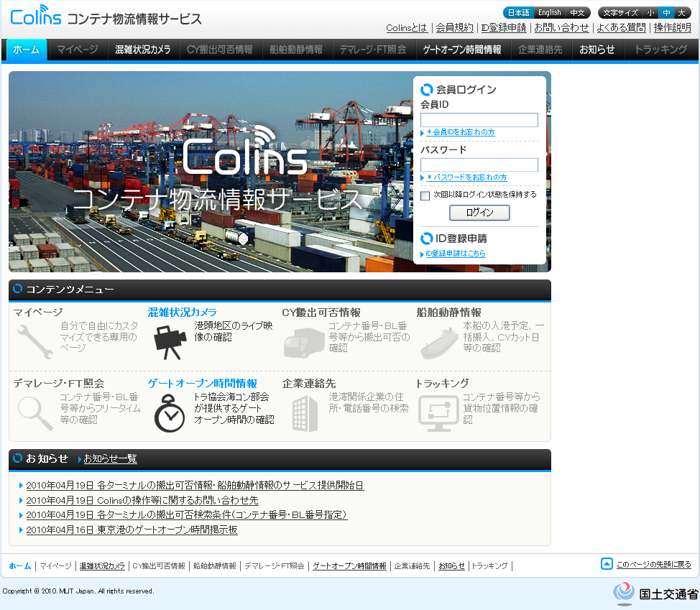The width and height of the screenshot is (700, 610).
Task: Click the building icon for 企業連絡先
Action: [x=304, y=413]
